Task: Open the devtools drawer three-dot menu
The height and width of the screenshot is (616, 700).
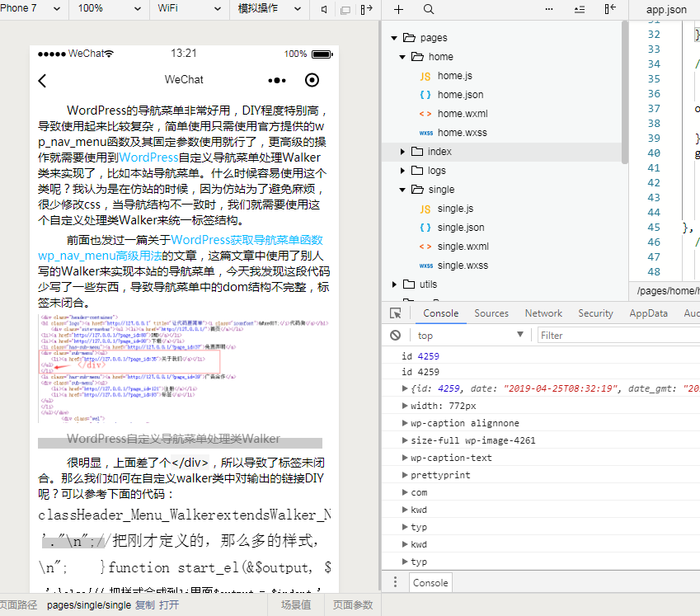Action: (395, 581)
